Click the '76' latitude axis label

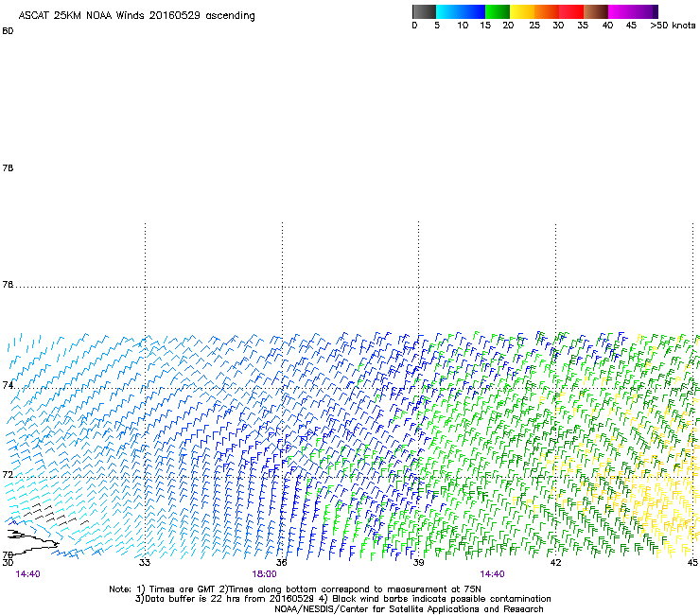coord(8,284)
